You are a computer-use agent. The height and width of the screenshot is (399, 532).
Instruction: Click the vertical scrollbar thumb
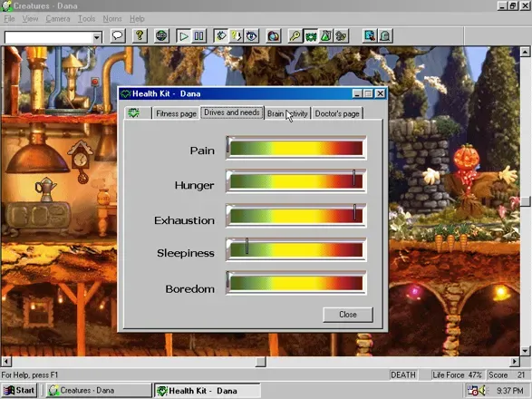click(x=526, y=201)
